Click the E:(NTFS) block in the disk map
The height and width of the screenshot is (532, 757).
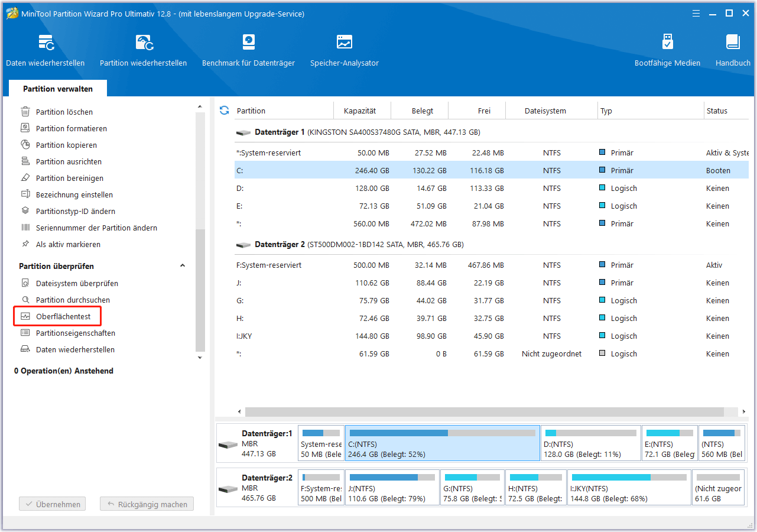point(670,443)
